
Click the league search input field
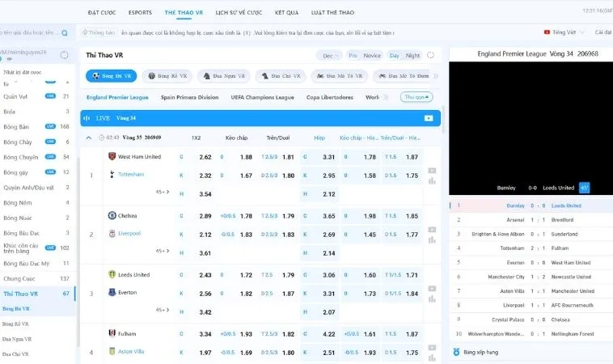tap(29, 33)
